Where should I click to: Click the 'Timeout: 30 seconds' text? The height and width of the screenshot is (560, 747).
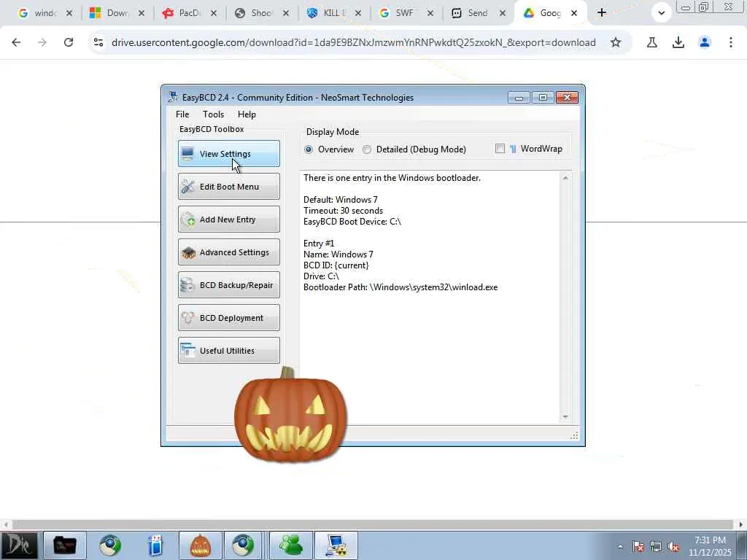tap(343, 211)
